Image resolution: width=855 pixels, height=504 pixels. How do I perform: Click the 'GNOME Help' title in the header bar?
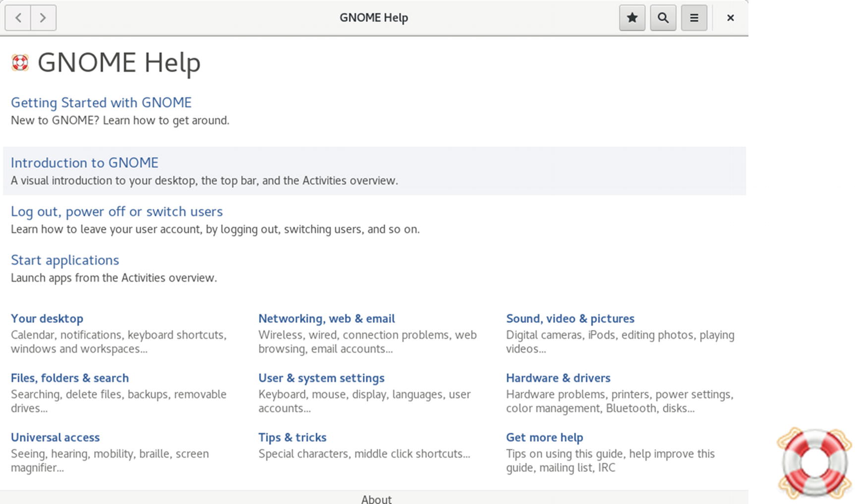click(x=374, y=18)
